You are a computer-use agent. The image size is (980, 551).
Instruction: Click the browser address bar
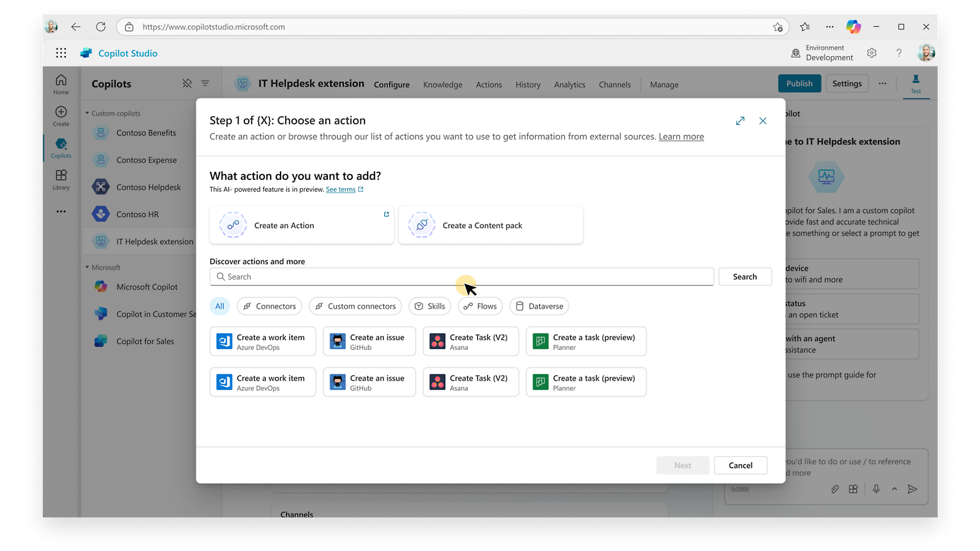click(x=453, y=27)
